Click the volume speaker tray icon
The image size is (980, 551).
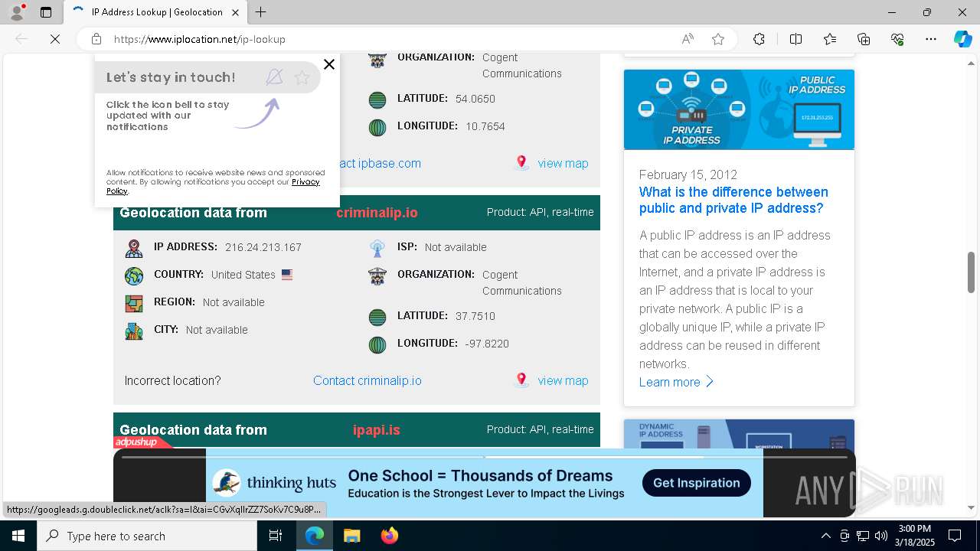(x=880, y=536)
